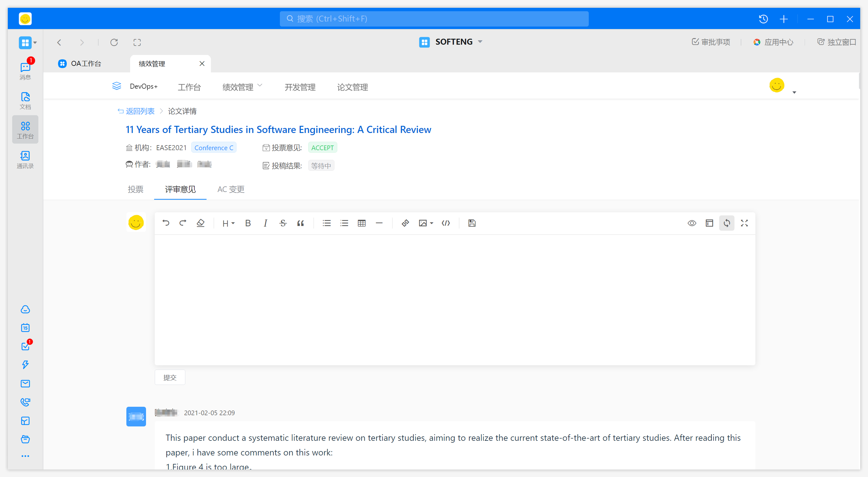Viewport: 868px width, 477px height.
Task: Toggle the editor preview eye icon
Action: [692, 223]
